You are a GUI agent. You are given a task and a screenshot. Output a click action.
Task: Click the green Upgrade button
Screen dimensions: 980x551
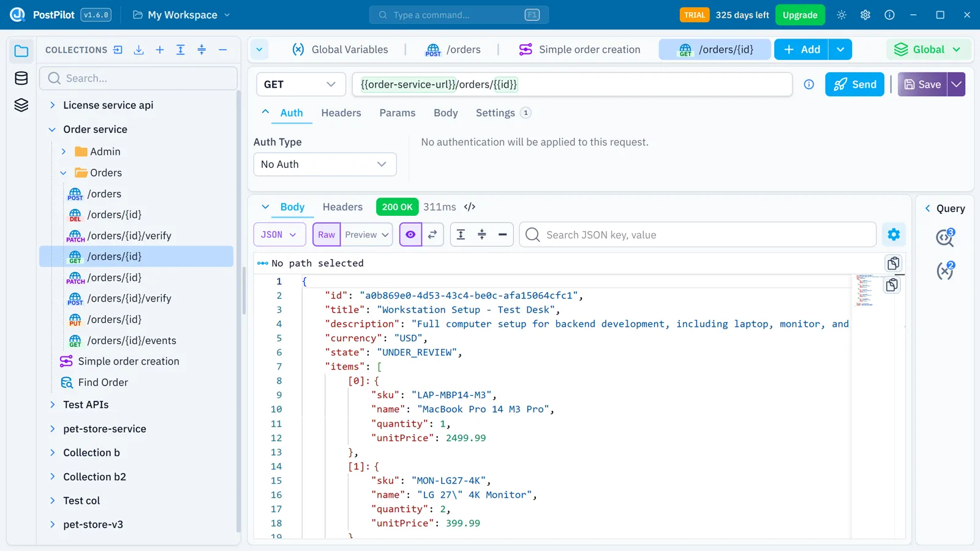(800, 15)
